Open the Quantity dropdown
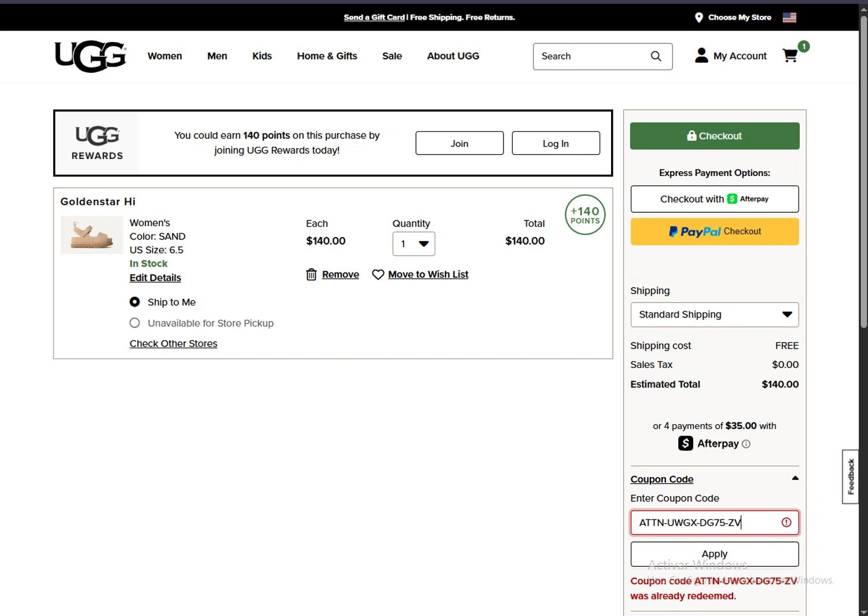This screenshot has width=868, height=616. (x=414, y=244)
